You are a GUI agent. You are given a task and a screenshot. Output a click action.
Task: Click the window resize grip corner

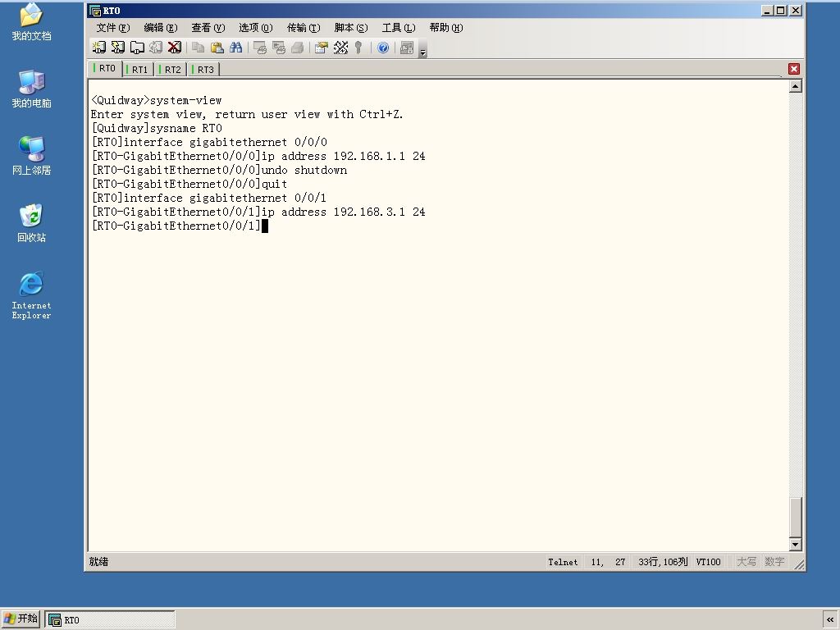pos(799,564)
